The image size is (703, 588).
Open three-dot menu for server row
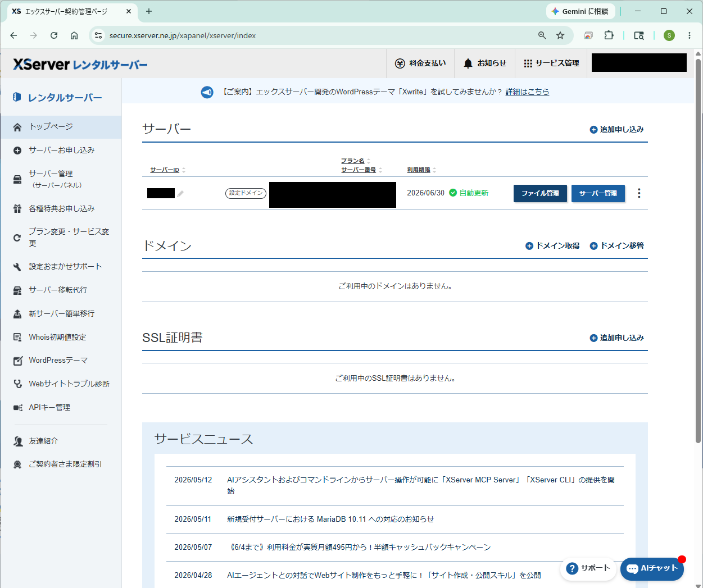tap(639, 193)
